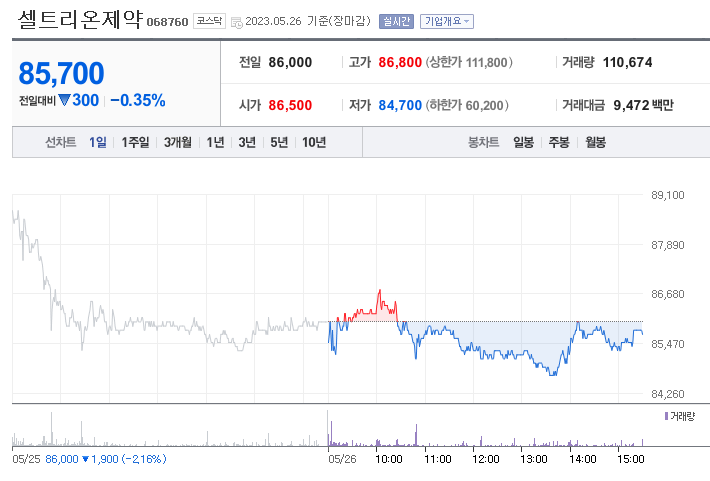Click the -0.35% change rate
Viewport: 710px width, 481px height.
138,100
